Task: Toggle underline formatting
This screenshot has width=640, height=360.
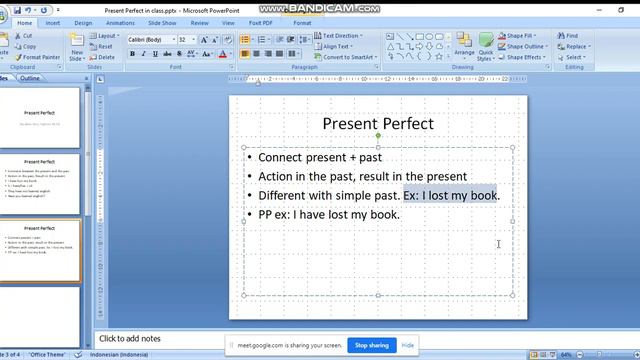Action: 155,54
